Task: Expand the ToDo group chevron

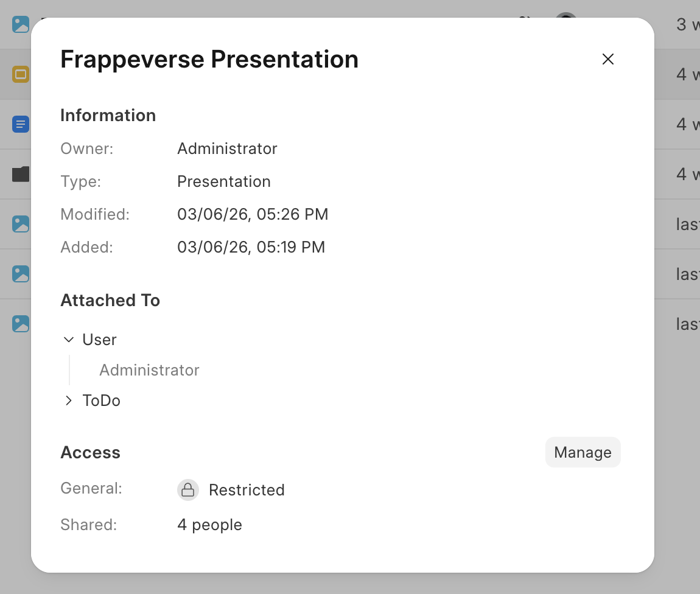Action: point(69,400)
